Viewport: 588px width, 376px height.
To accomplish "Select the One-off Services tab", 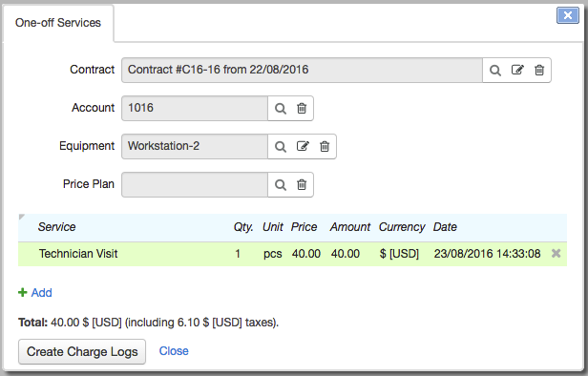I will click(x=58, y=23).
